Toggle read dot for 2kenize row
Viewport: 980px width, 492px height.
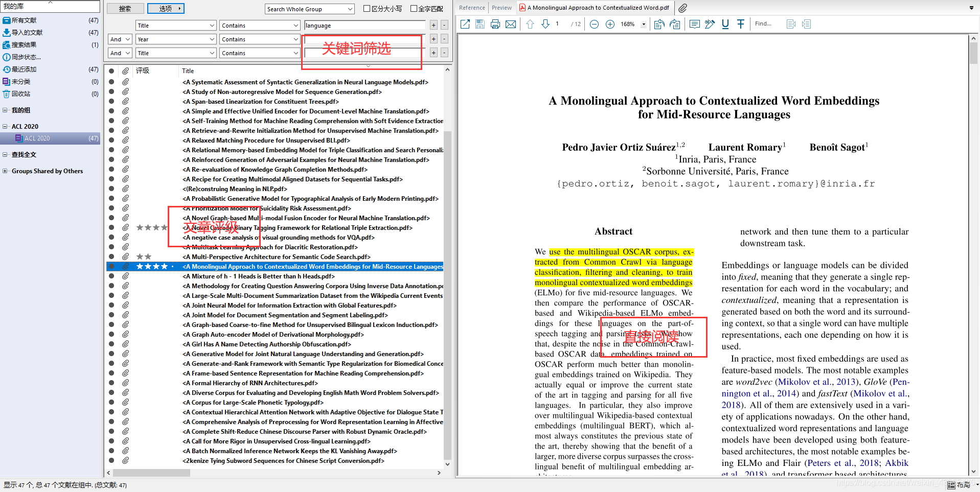pos(111,461)
